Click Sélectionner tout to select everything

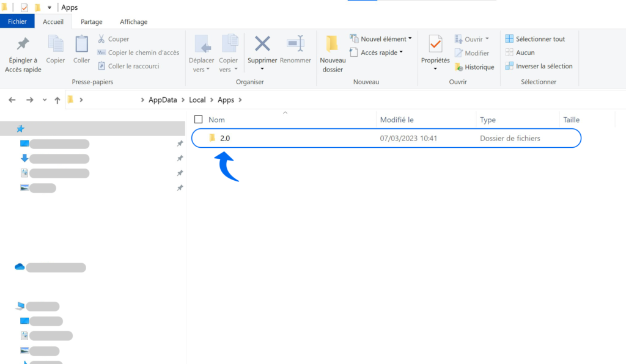[538, 38]
